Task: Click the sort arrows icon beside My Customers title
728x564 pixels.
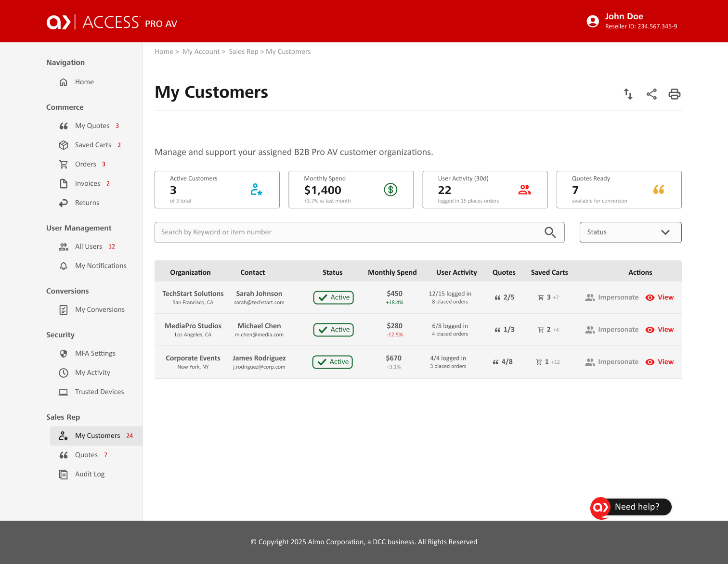Action: pyautogui.click(x=628, y=94)
